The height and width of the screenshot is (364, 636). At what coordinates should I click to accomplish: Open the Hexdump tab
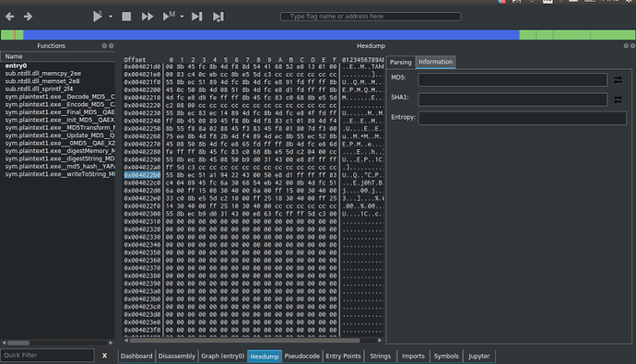(x=265, y=357)
